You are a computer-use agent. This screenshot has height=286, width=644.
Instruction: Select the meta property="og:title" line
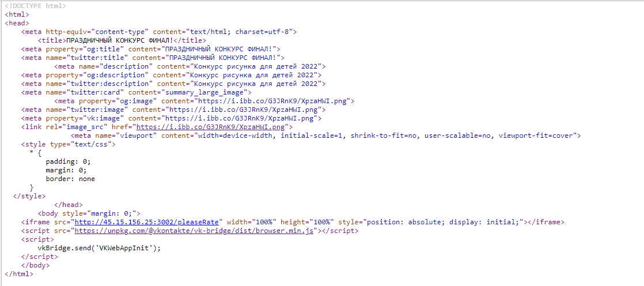click(x=151, y=49)
